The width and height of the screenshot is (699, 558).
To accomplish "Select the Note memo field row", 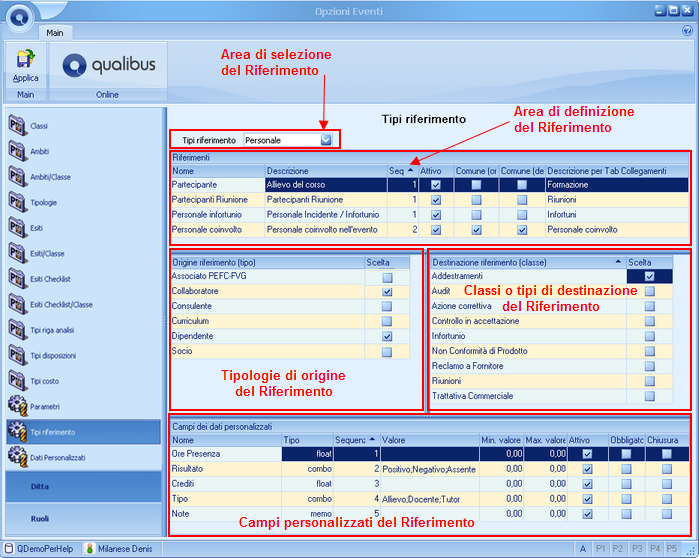I will pos(430,514).
